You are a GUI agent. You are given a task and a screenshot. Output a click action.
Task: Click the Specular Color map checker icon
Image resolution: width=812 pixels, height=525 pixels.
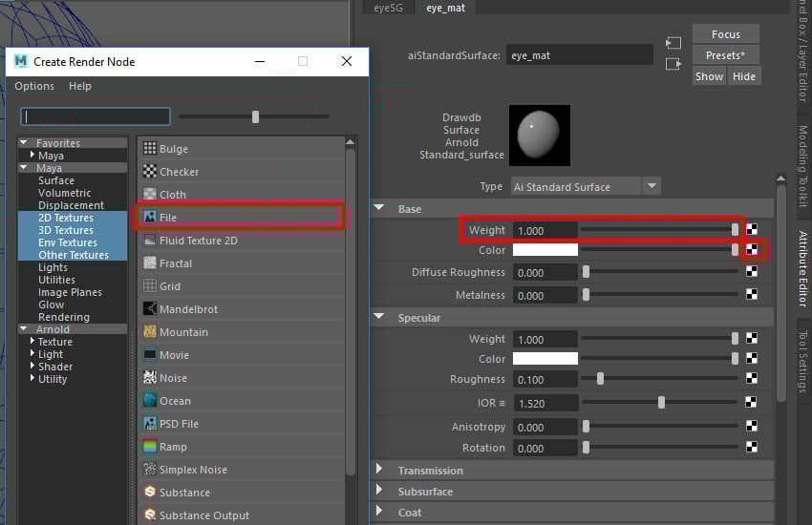coord(752,358)
